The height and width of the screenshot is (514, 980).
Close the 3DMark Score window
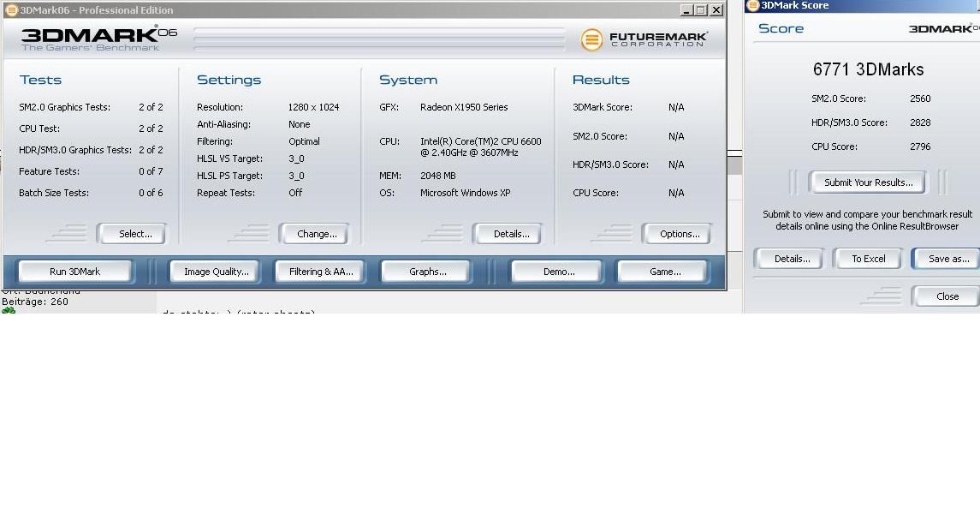tap(947, 296)
